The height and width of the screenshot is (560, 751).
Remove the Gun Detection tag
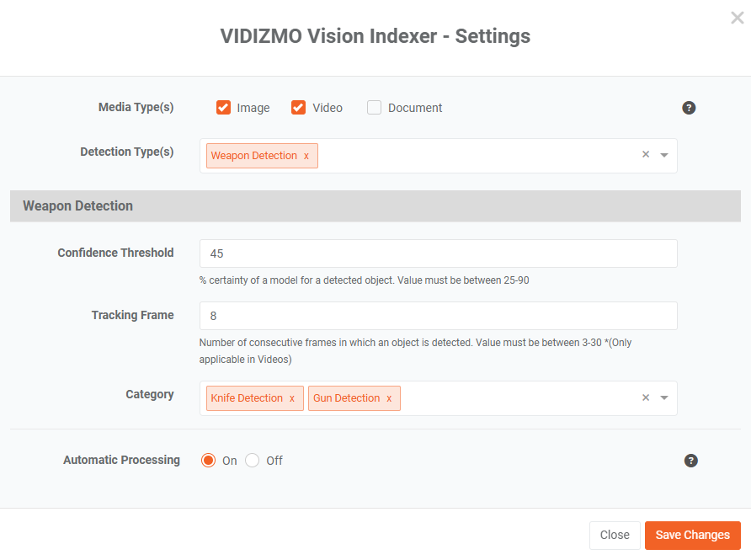tap(389, 398)
